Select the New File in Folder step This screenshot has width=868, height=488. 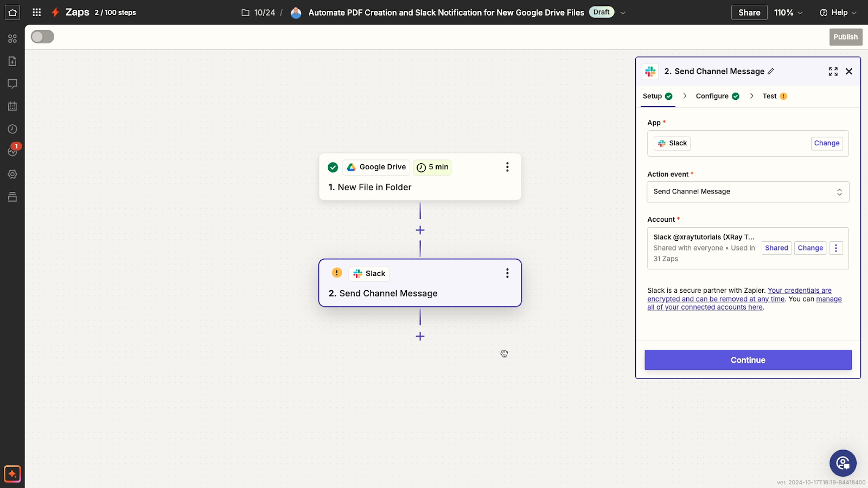click(420, 177)
